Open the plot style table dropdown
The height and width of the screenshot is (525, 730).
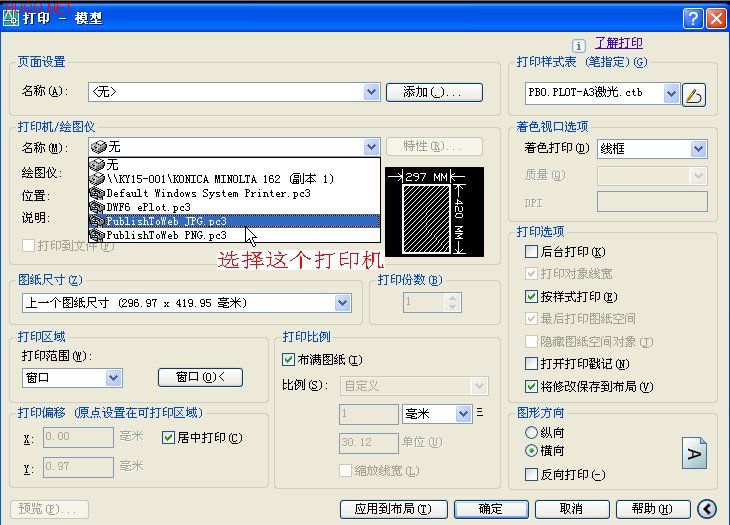[x=671, y=94]
